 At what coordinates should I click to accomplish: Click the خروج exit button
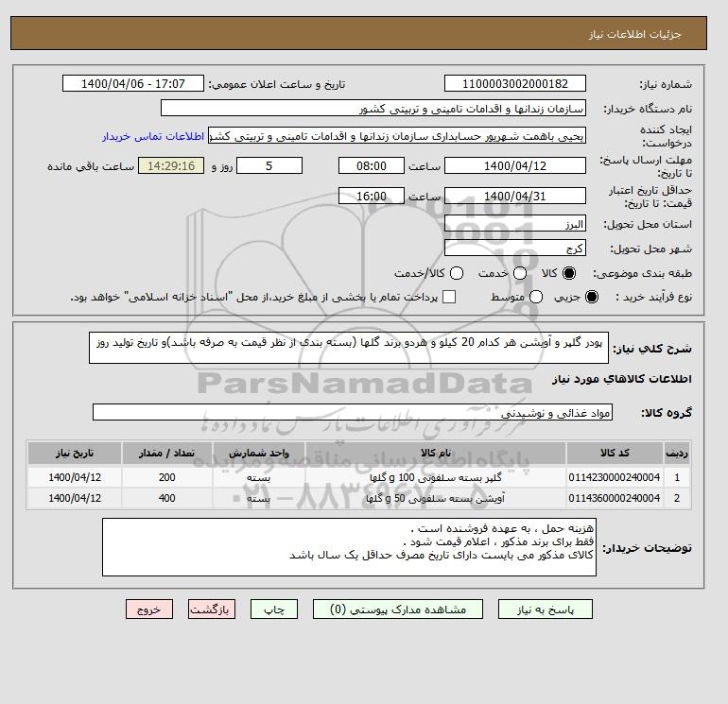pyautogui.click(x=149, y=610)
